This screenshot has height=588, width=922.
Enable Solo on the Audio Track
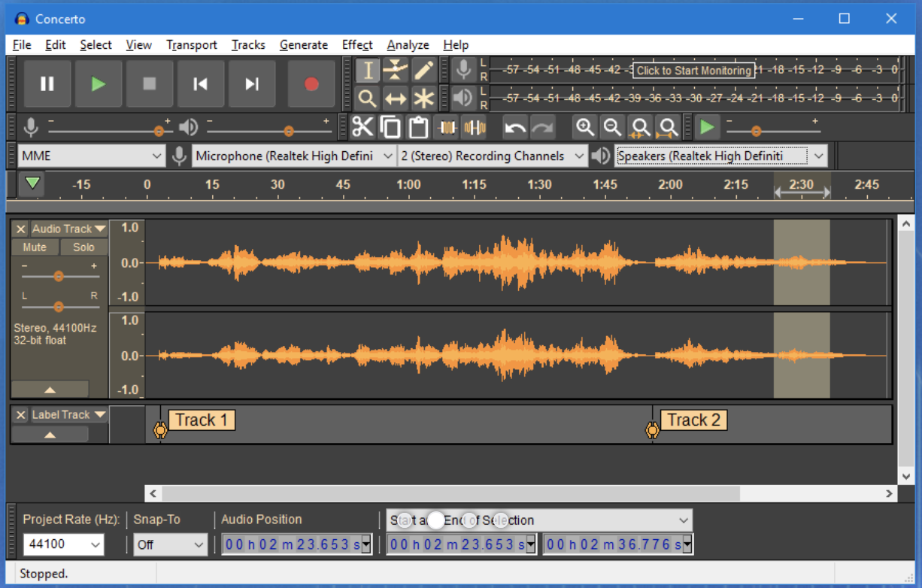(x=83, y=247)
